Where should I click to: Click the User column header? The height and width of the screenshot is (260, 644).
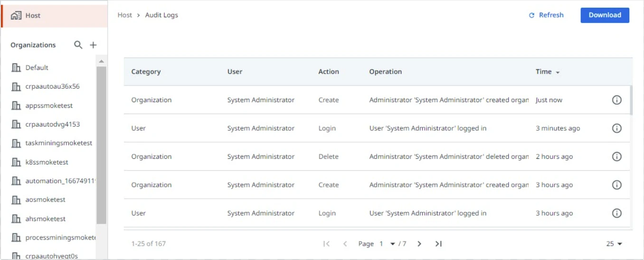coord(235,72)
